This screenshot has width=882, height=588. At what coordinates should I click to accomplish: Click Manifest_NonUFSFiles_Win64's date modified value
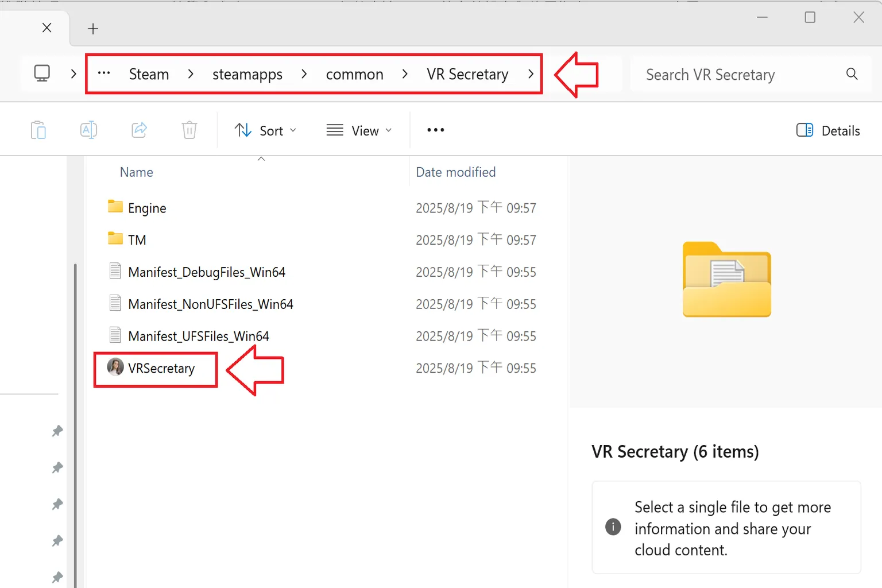pos(476,304)
